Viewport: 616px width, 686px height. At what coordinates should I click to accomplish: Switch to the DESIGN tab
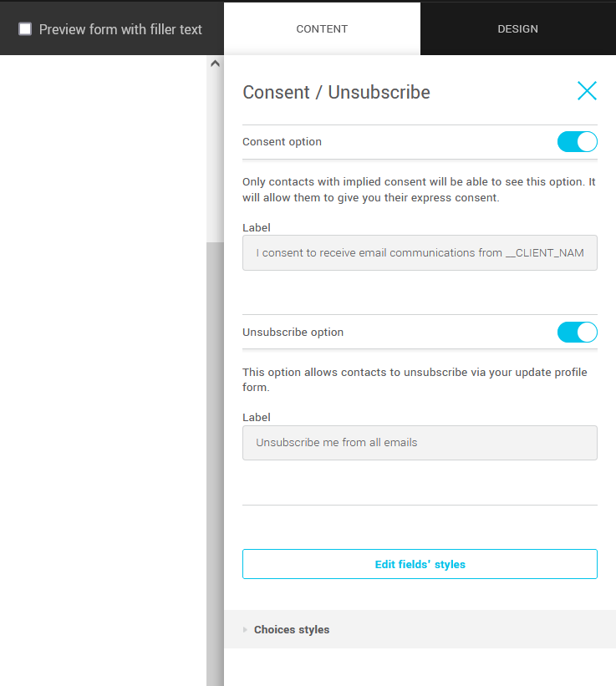(x=517, y=28)
